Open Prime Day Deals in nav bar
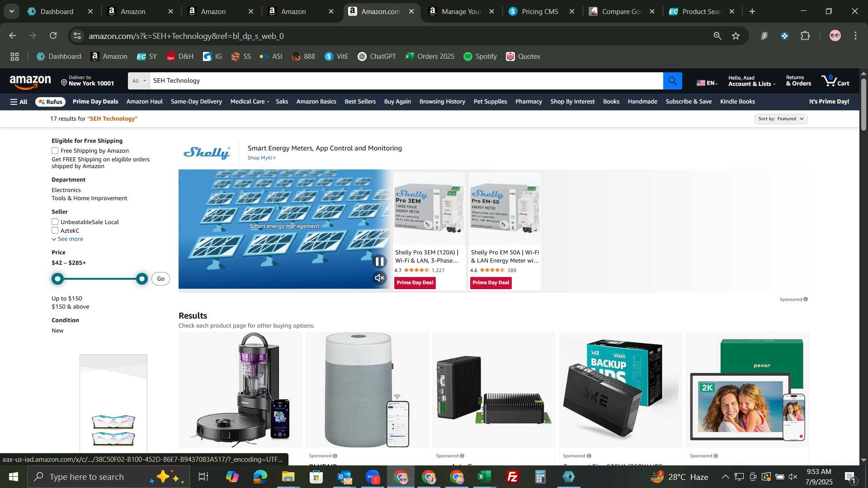Screen dimensions: 868x488 pos(95,102)
